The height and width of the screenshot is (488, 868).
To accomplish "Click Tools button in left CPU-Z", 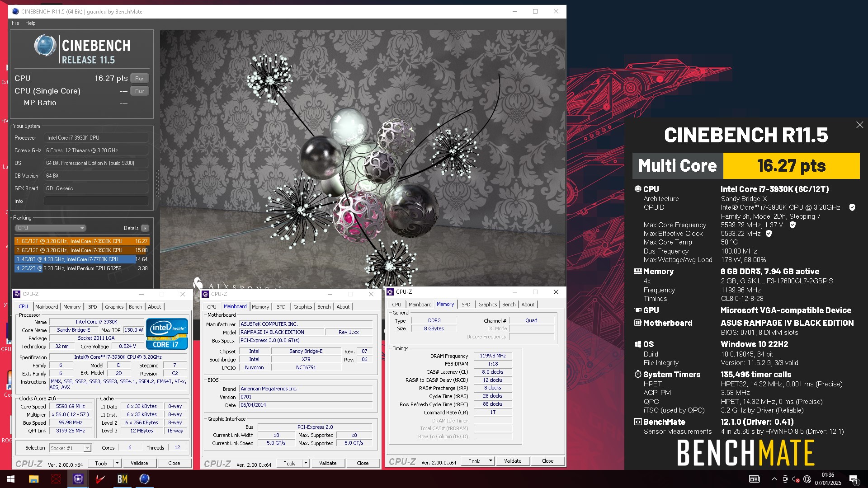I will point(101,463).
